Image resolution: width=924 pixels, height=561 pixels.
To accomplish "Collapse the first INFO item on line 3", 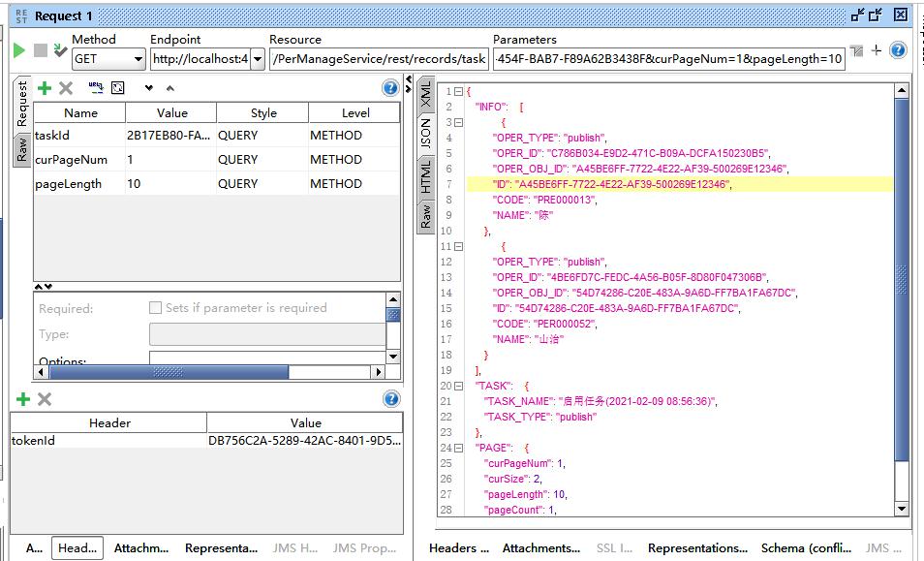I will click(458, 123).
